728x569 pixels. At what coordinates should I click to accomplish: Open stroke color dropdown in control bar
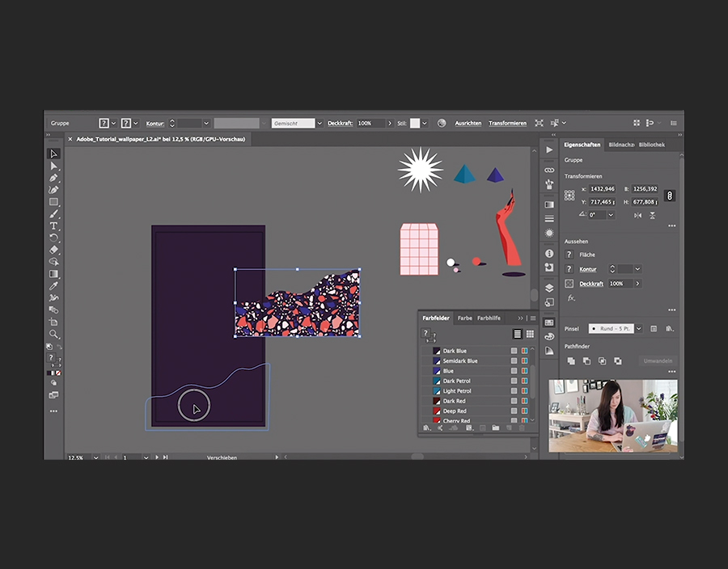click(136, 124)
